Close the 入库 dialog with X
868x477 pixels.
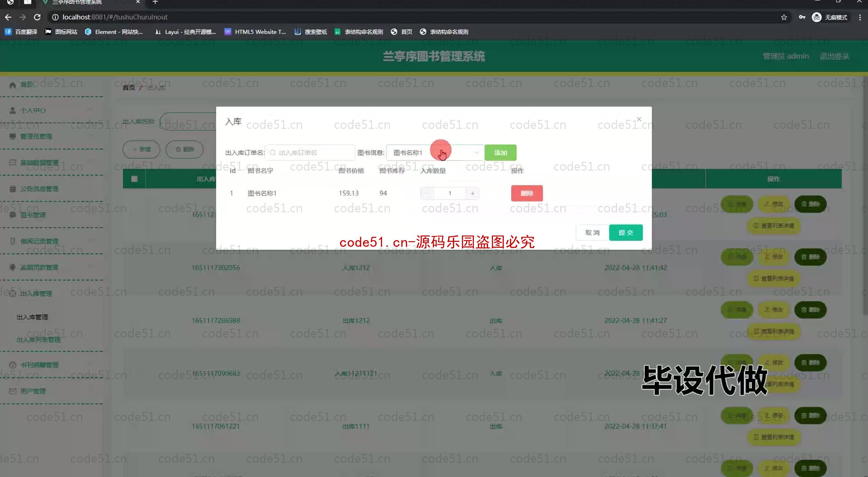[639, 119]
